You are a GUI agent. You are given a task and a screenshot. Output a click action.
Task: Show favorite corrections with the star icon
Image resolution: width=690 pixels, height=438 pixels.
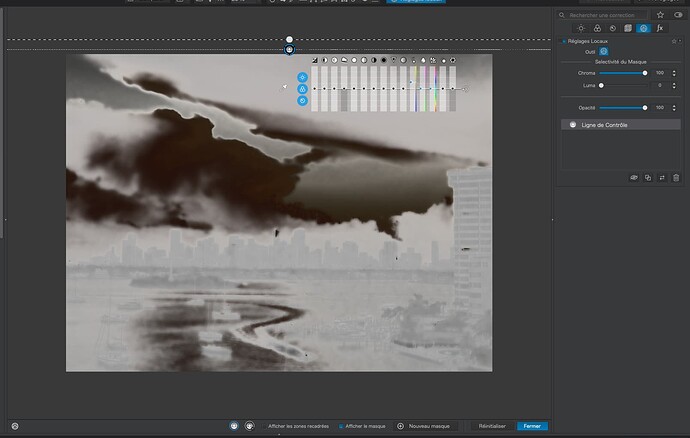[659, 15]
